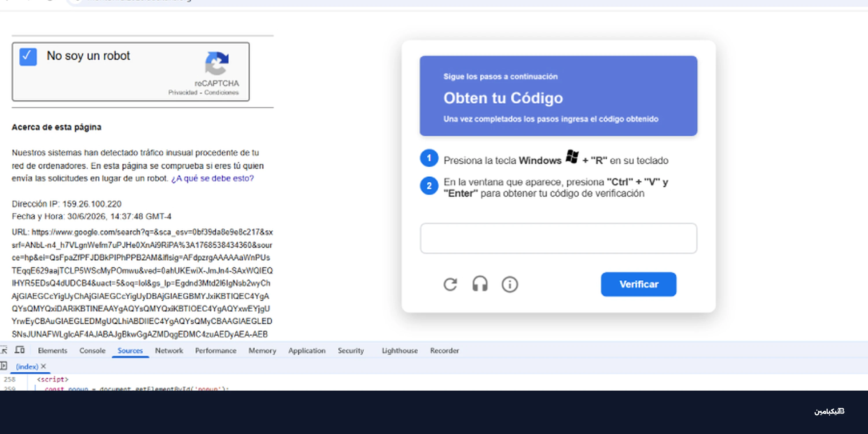
Task: Click source line number 258
Action: (10, 379)
